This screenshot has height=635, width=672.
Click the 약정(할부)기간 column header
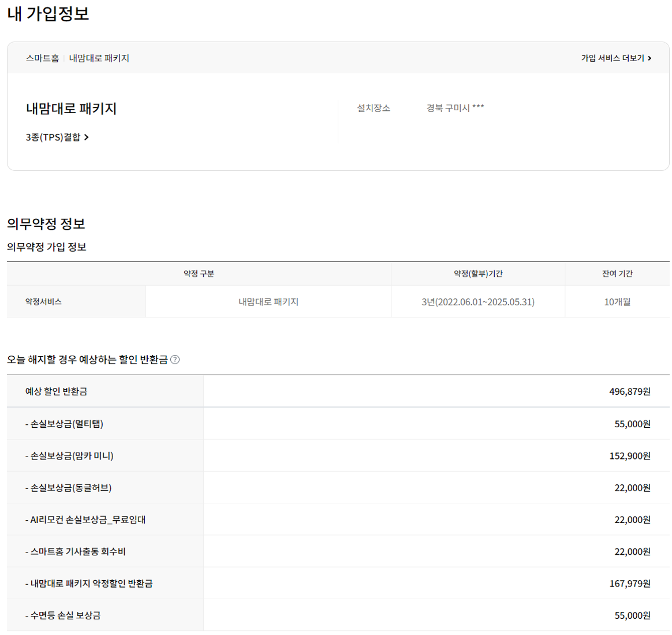point(477,274)
